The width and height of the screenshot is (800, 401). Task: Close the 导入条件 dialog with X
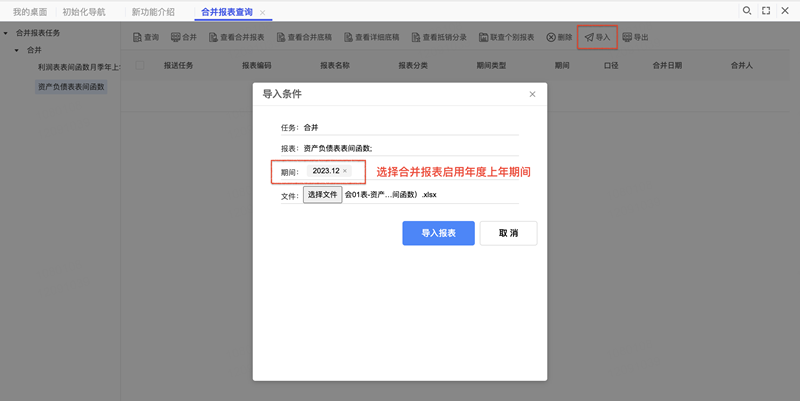click(532, 94)
